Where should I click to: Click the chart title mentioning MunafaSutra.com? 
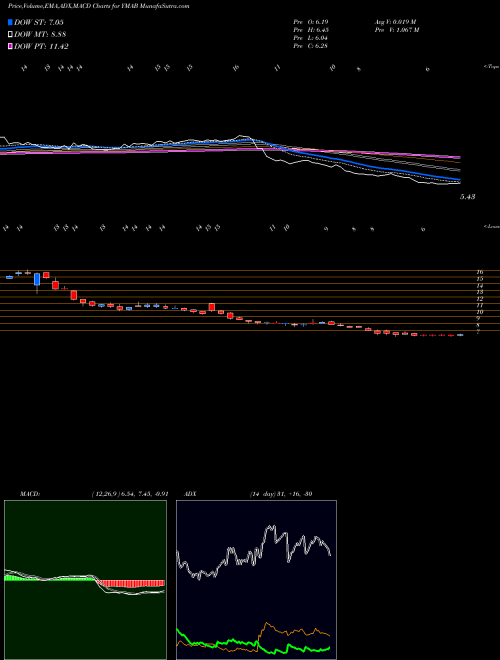point(98,6)
